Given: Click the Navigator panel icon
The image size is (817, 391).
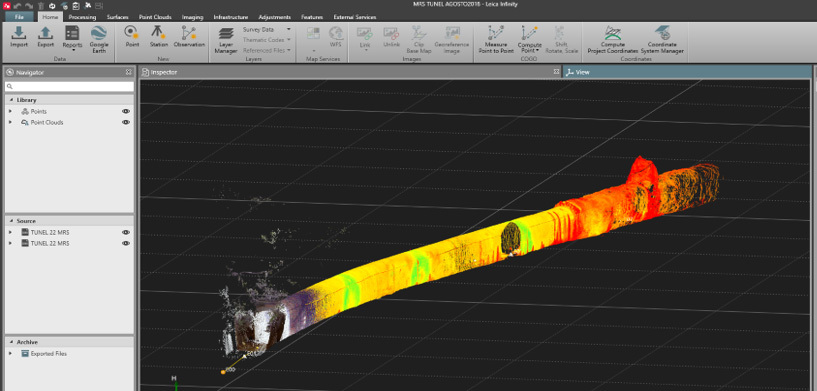Looking at the screenshot, I should point(10,72).
